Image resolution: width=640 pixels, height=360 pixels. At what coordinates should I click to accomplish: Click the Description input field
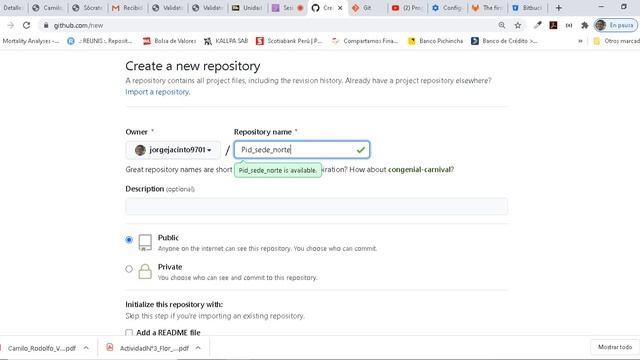pyautogui.click(x=316, y=206)
